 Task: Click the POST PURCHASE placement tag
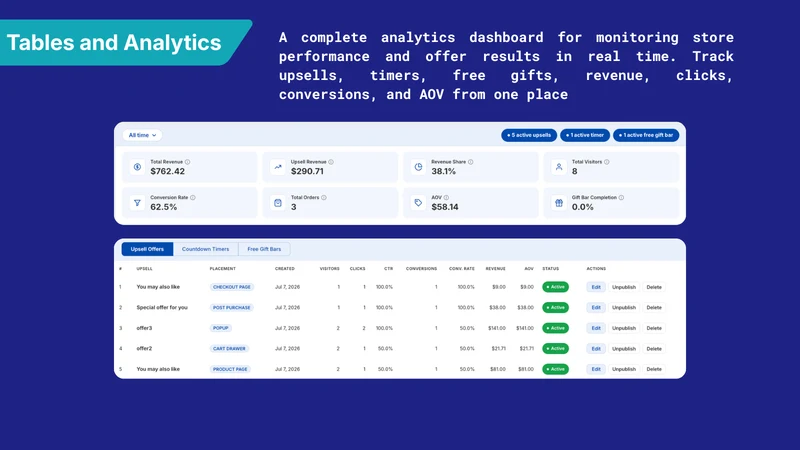[232, 308]
